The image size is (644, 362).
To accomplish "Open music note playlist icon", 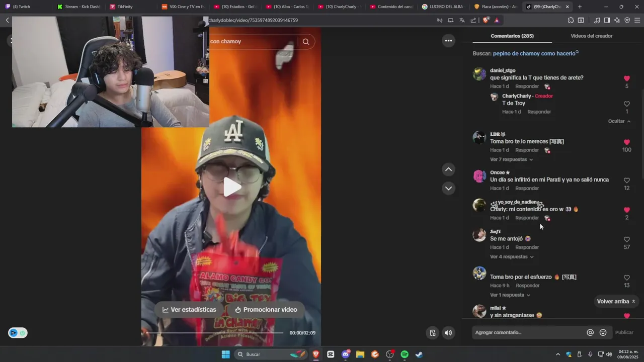I will [597, 20].
